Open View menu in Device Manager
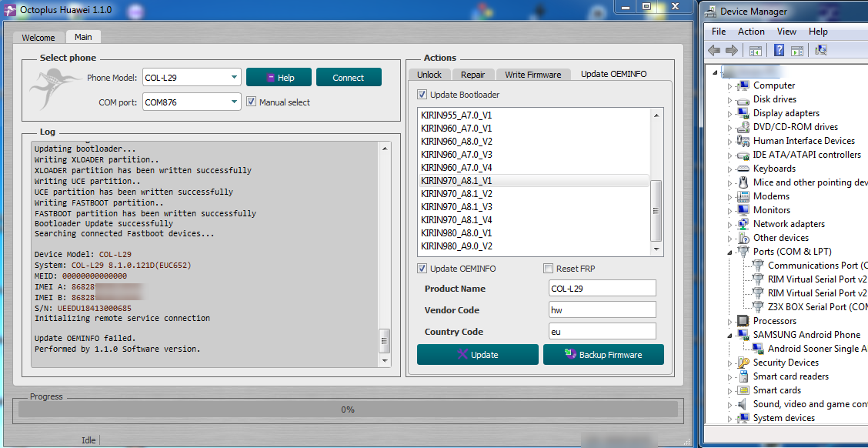Image resolution: width=868 pixels, height=448 pixels. pos(786,32)
